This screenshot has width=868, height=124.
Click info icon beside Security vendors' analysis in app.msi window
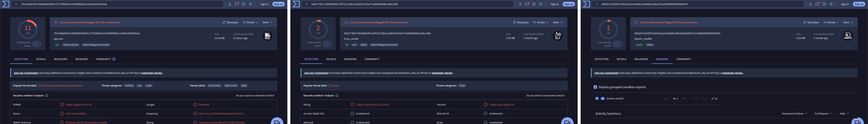pyautogui.click(x=47, y=96)
